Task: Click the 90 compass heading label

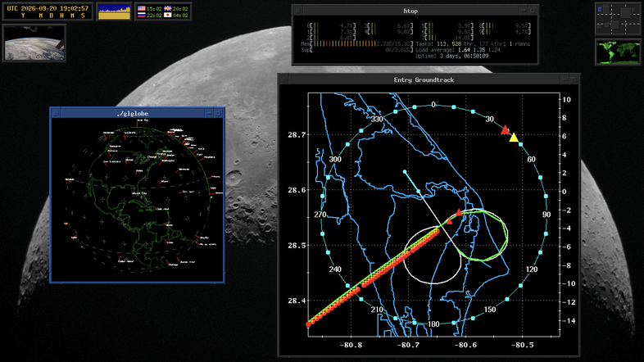Action: pos(546,215)
